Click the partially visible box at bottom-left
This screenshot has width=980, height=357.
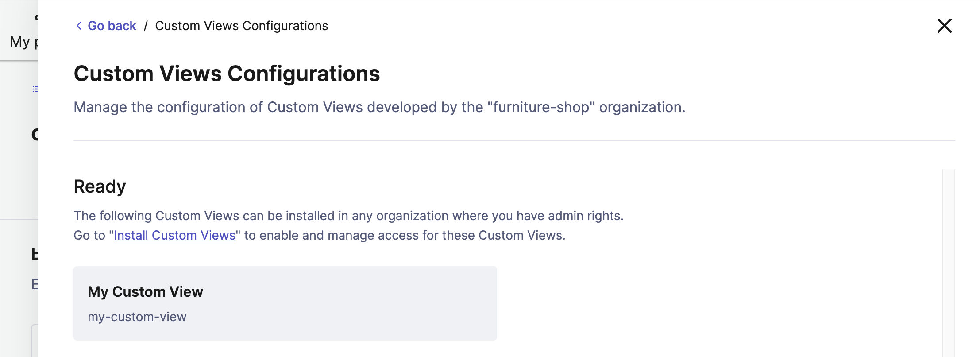tap(35, 340)
